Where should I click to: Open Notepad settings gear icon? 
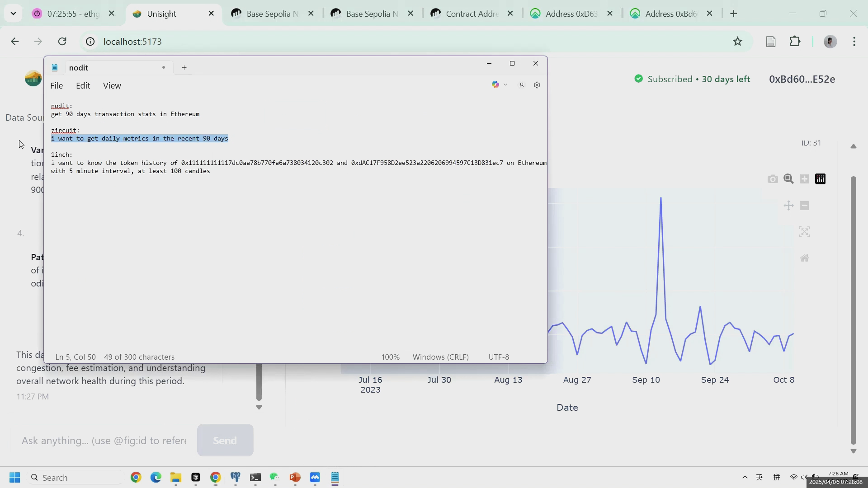coord(537,85)
